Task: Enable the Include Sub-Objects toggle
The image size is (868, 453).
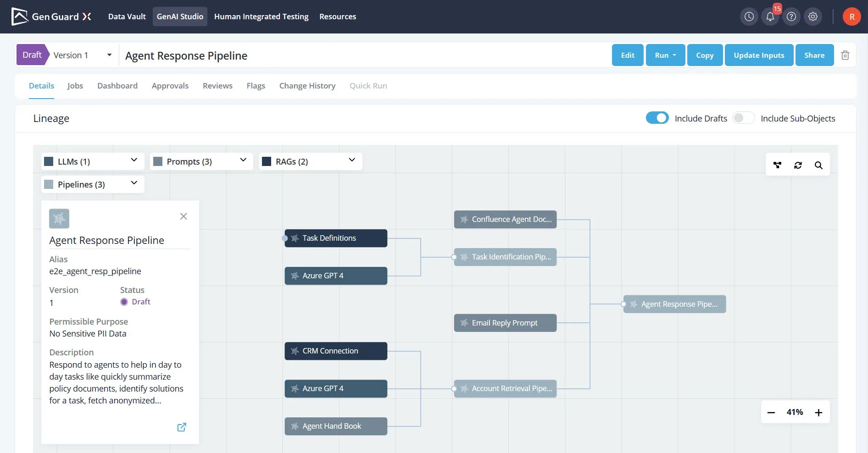Action: pos(743,118)
